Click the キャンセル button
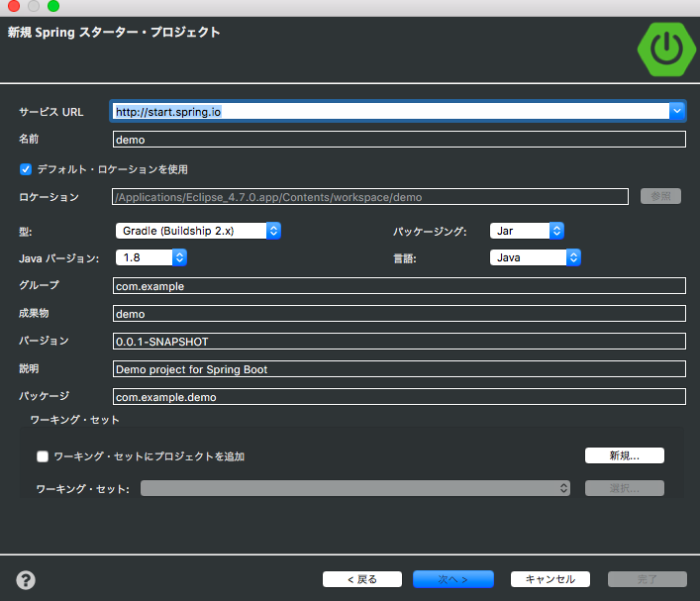The width and height of the screenshot is (700, 601). [550, 579]
